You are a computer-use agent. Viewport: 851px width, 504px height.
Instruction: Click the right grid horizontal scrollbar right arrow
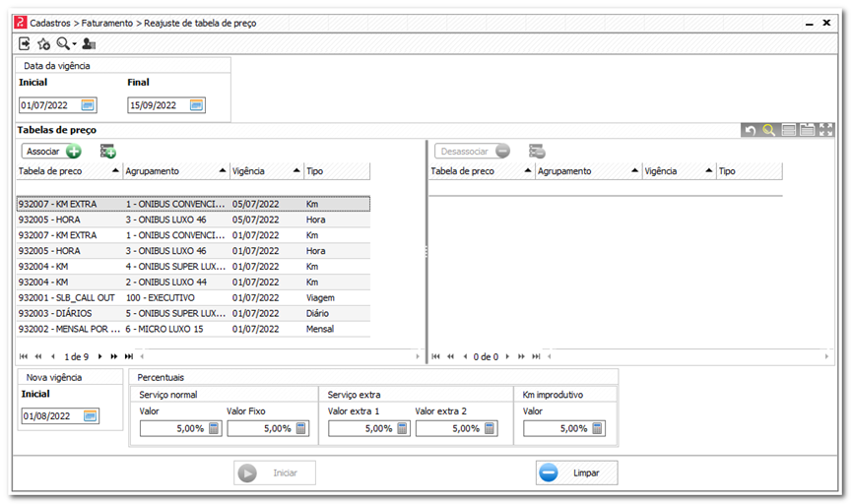(x=826, y=356)
